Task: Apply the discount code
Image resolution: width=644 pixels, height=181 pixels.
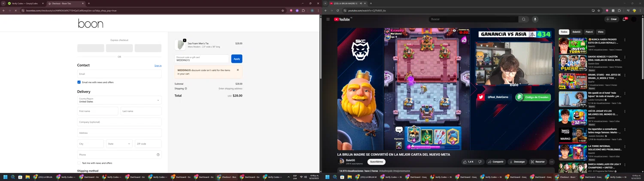Action: tap(237, 59)
